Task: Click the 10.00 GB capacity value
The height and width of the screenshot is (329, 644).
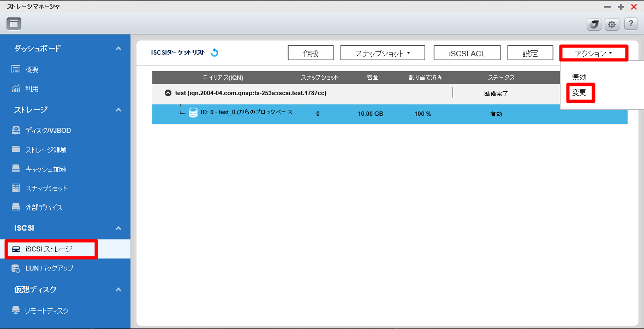Action: click(371, 114)
